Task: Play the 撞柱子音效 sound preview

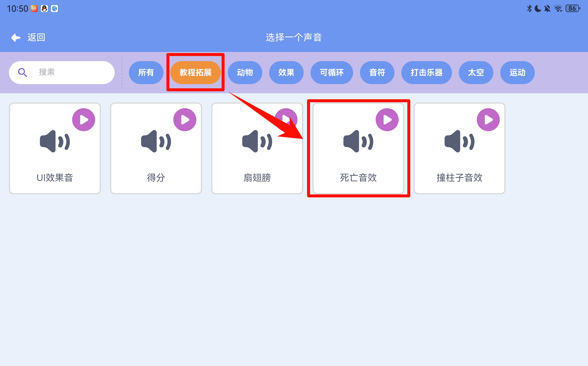Action: pos(488,120)
